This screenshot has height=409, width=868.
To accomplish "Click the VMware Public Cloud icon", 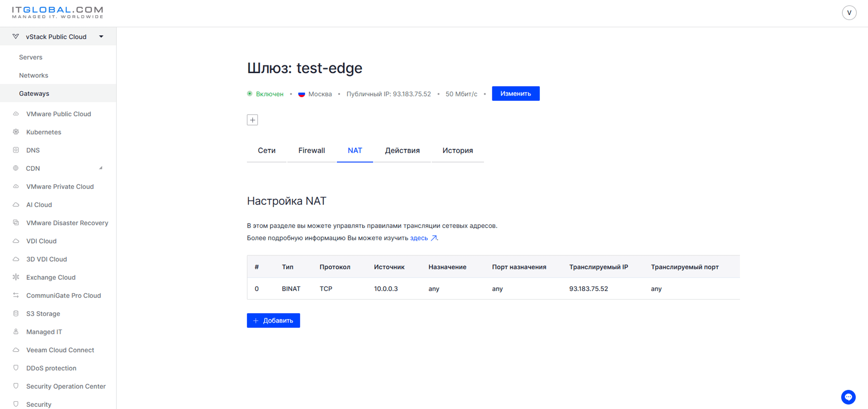I will [16, 114].
